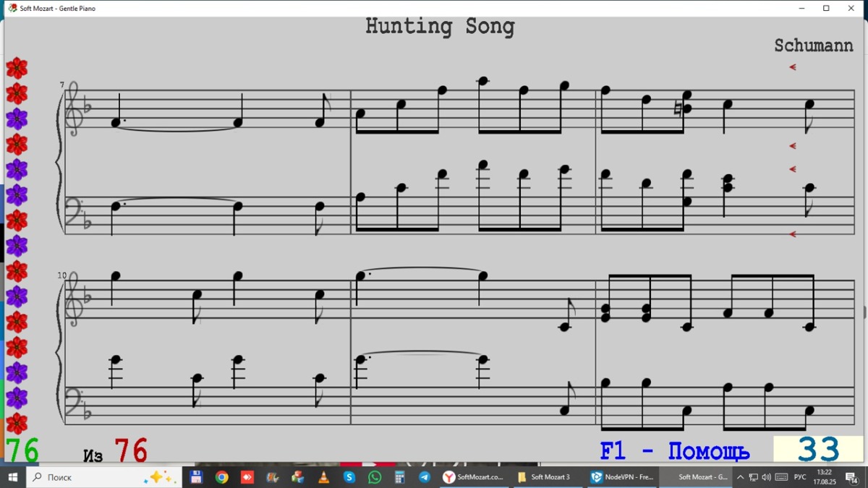Expand hidden system tray icons chevron
Image resolution: width=868 pixels, height=488 pixels.
[x=740, y=477]
